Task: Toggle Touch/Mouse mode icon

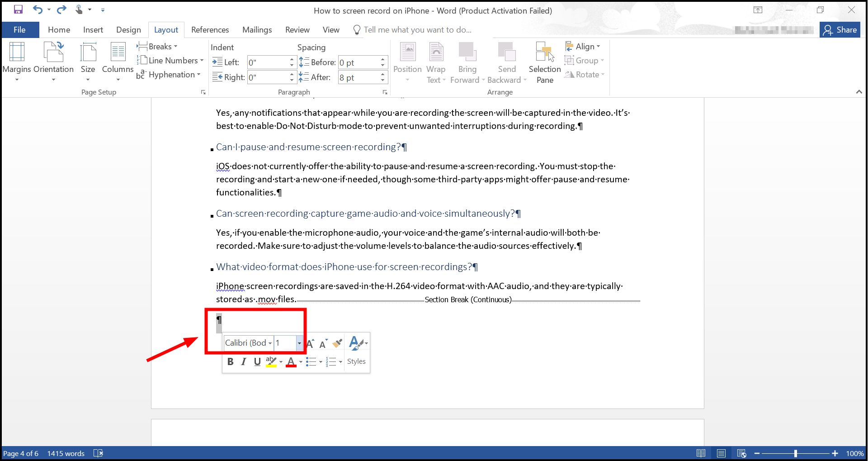Action: pyautogui.click(x=79, y=10)
